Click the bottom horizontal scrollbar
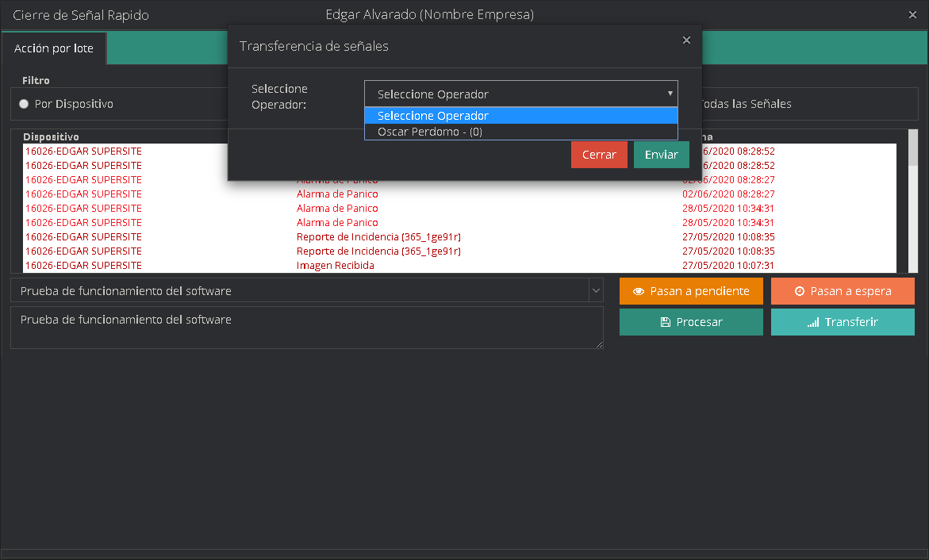Screen dimensions: 929x560 tap(464, 553)
